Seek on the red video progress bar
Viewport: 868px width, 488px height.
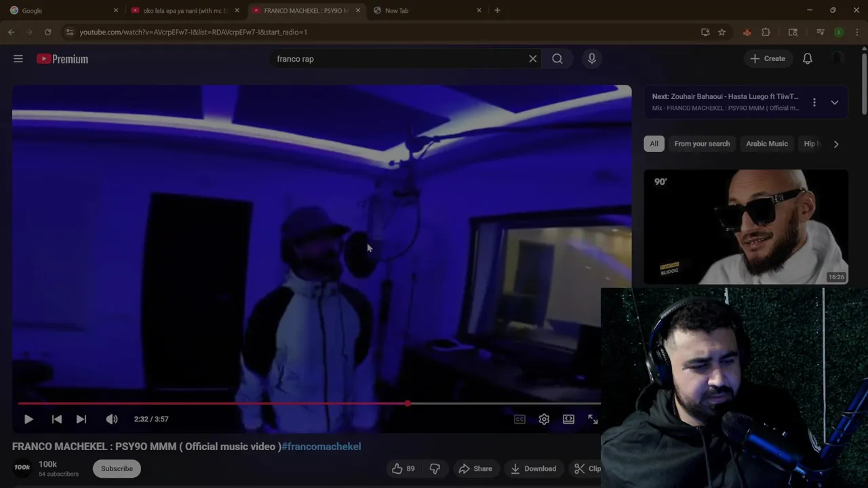tap(212, 403)
